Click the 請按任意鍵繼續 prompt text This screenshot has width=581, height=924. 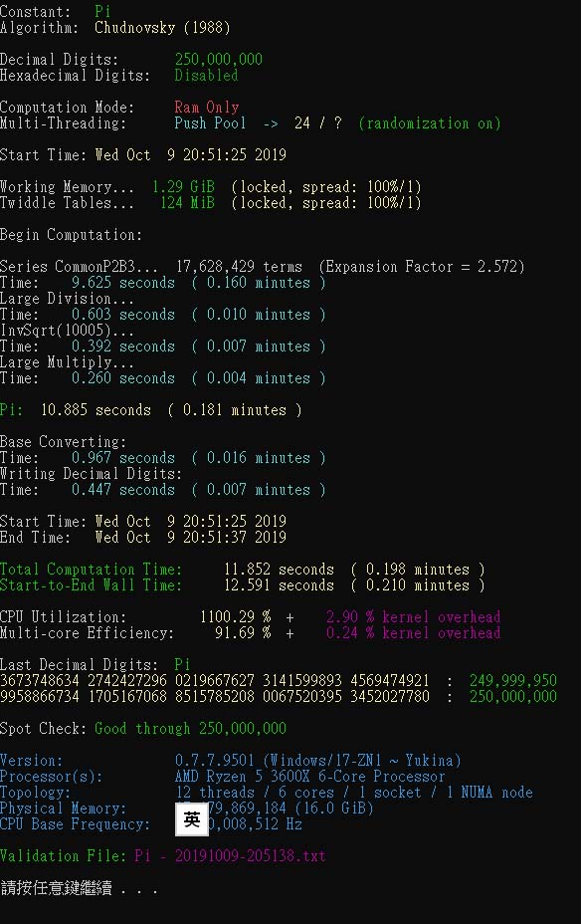click(x=57, y=888)
